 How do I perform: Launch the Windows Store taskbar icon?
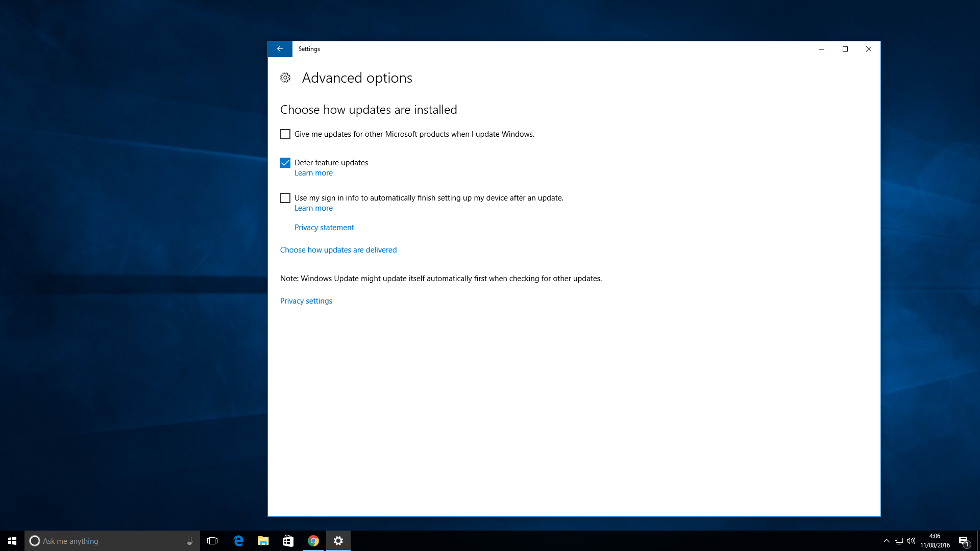pos(288,541)
